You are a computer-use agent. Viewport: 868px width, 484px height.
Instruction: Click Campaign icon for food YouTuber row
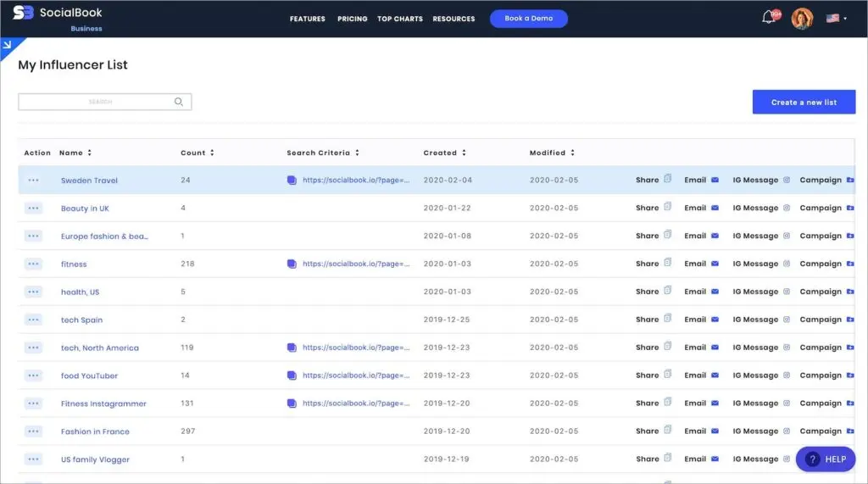(850, 376)
